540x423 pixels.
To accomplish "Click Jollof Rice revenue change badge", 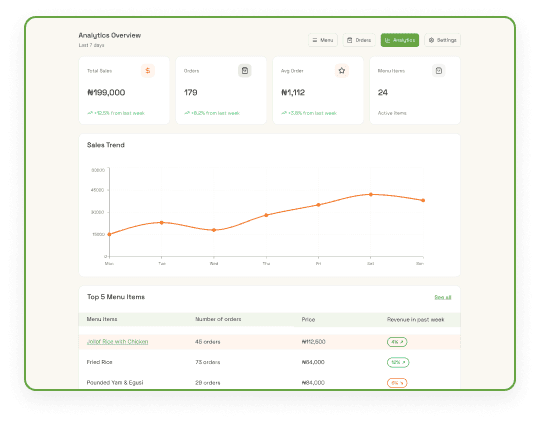I will pyautogui.click(x=397, y=342).
